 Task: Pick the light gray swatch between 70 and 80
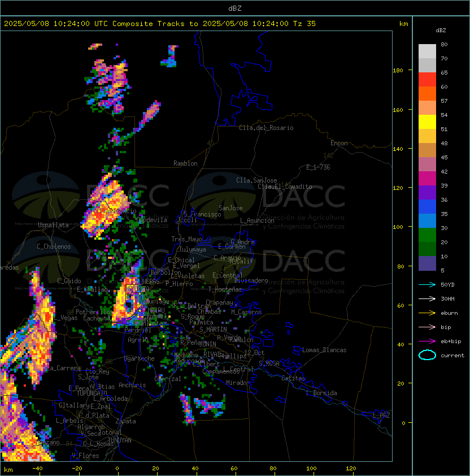tap(427, 51)
